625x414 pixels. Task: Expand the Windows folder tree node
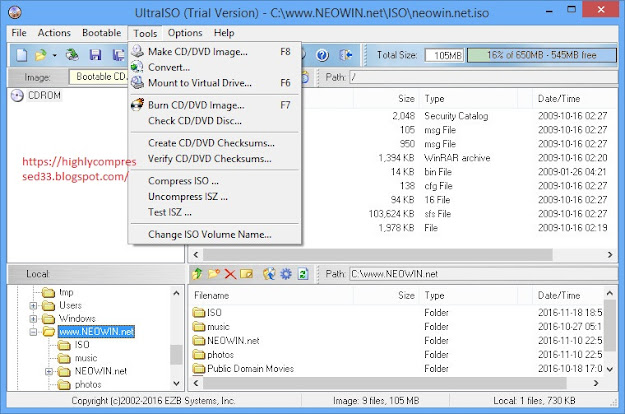coord(33,319)
